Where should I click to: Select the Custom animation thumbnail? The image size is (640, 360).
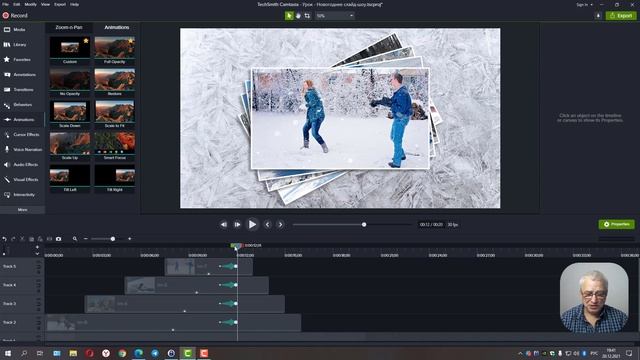click(70, 50)
